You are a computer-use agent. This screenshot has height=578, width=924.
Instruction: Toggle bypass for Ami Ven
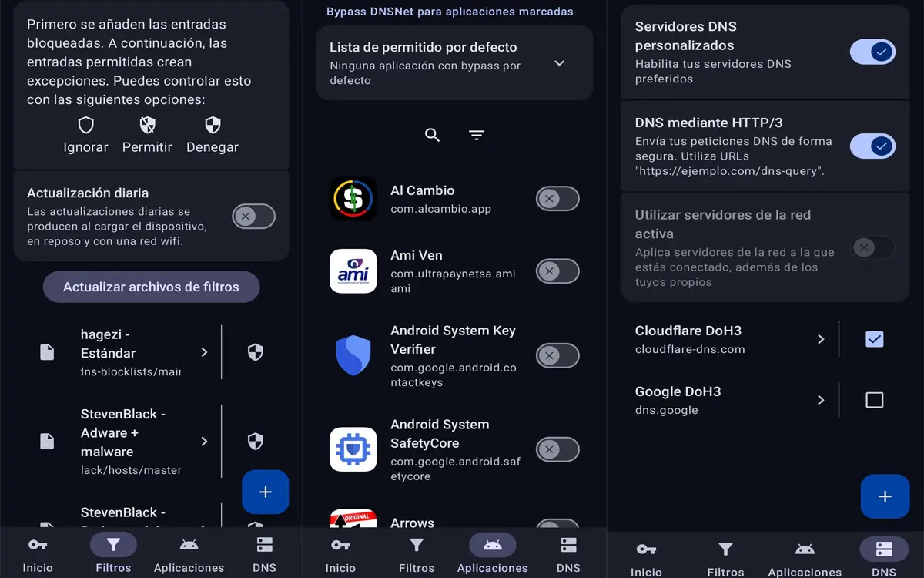point(557,271)
